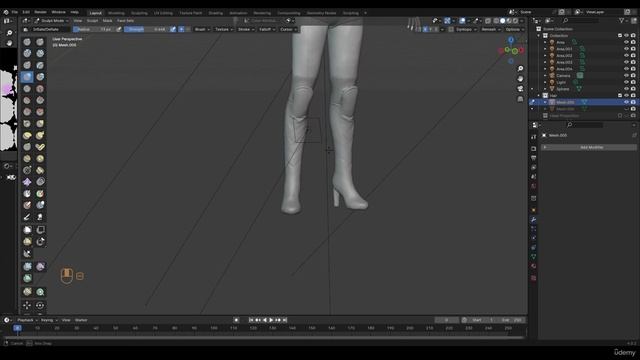Open Sculpt Mode dropdown

tap(51, 20)
